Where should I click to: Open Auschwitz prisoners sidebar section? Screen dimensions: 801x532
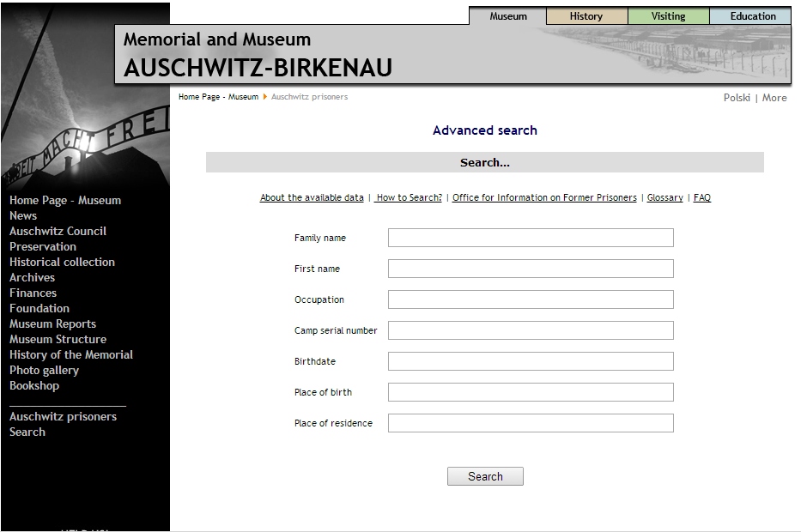coord(63,417)
